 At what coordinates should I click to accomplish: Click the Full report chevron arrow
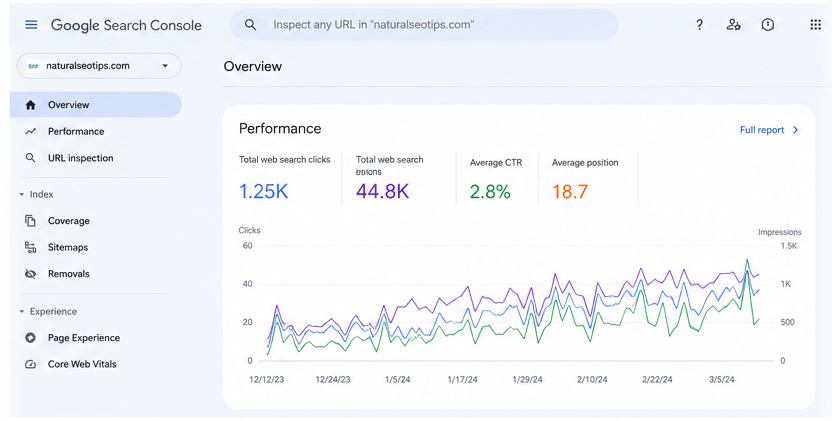795,130
